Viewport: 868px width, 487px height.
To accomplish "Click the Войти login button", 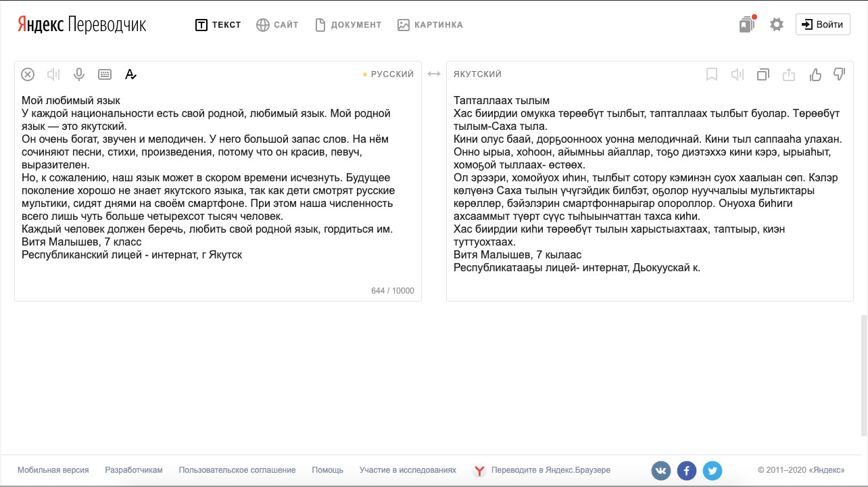I will coord(823,24).
